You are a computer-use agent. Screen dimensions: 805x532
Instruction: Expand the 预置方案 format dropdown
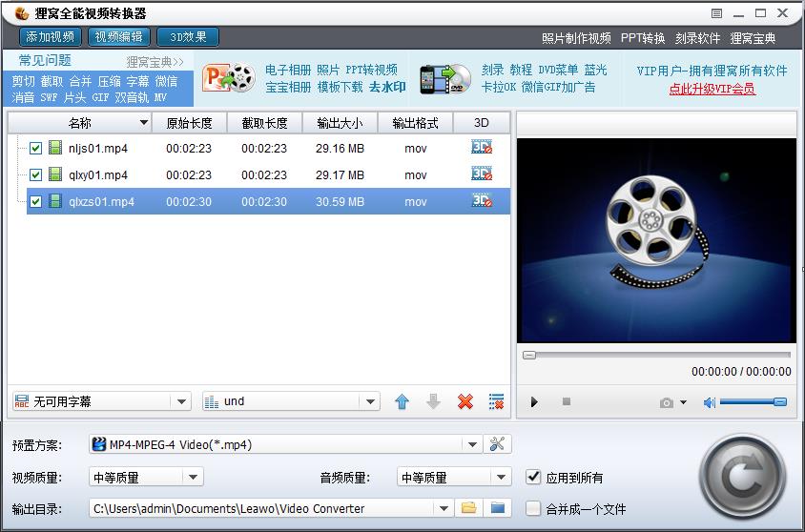click(x=472, y=444)
